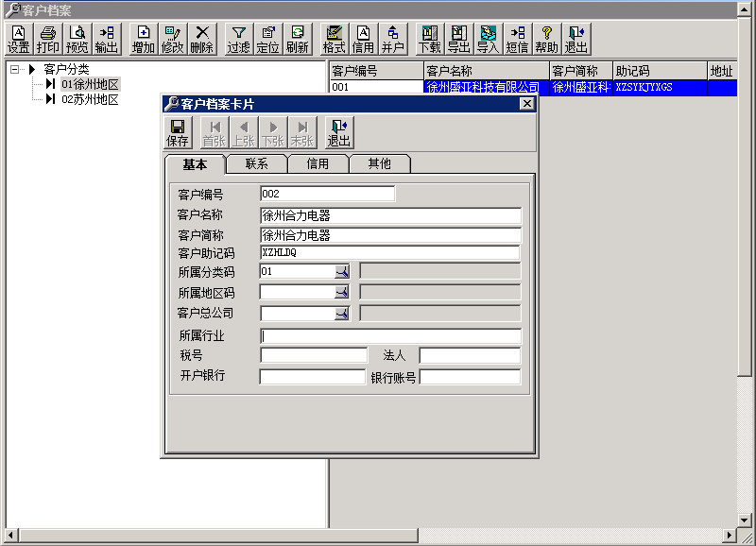The width and height of the screenshot is (756, 546).
Task: Click the 所属分类码 code field 01
Action: click(298, 271)
